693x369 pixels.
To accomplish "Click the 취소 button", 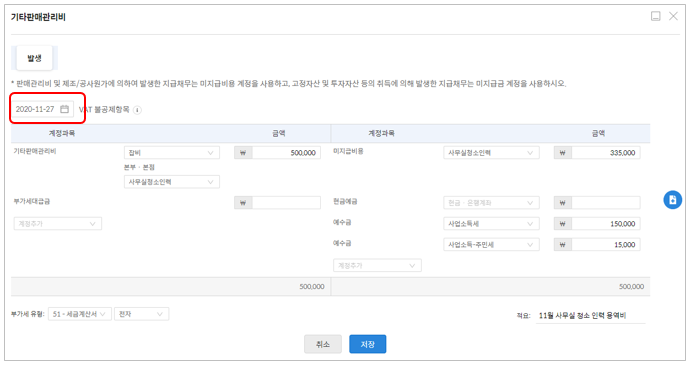I will coord(323,344).
